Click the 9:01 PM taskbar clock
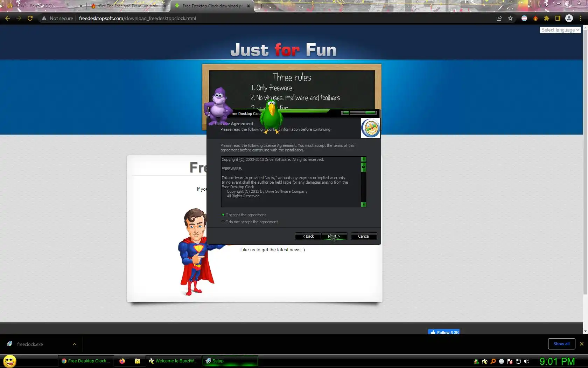This screenshot has height=368, width=588. pyautogui.click(x=557, y=361)
